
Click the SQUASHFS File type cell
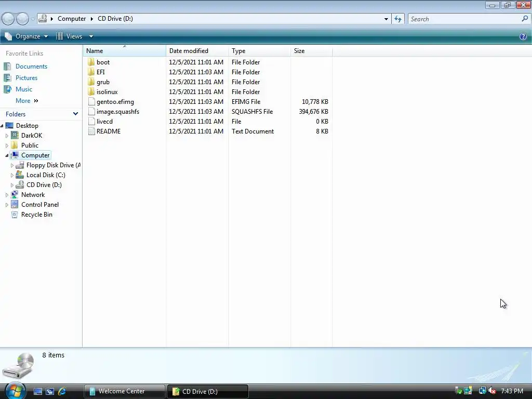pyautogui.click(x=252, y=111)
